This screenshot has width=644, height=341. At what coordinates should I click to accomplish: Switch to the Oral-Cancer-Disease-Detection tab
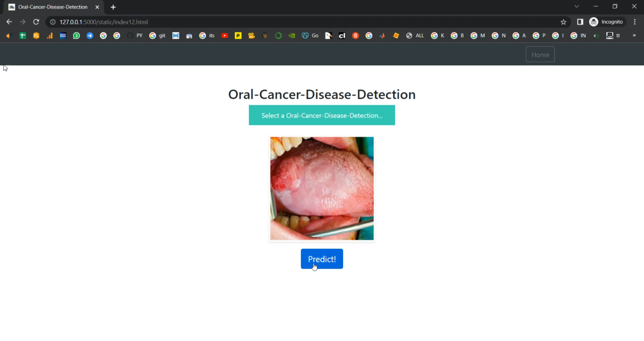(52, 7)
